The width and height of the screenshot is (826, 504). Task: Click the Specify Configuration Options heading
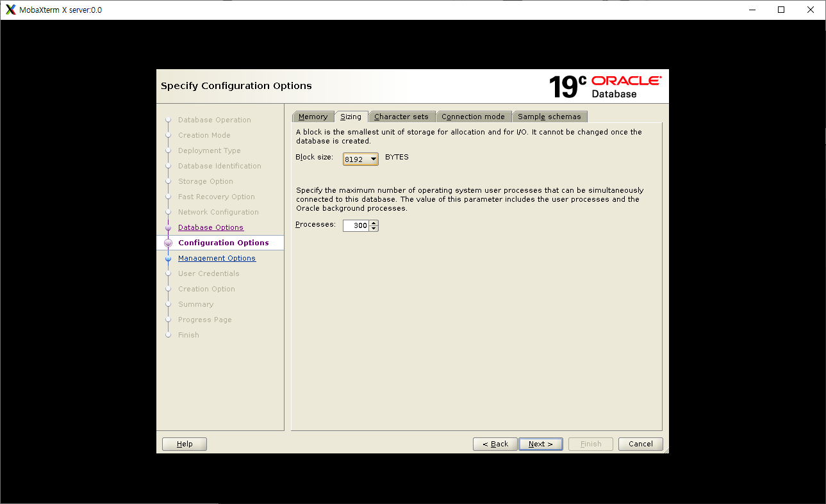tap(236, 86)
